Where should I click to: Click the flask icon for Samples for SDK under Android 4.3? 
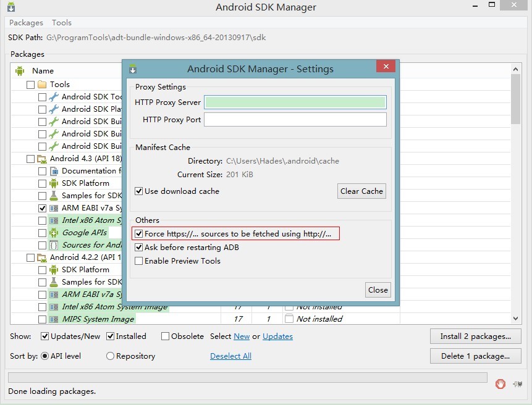[54, 196]
